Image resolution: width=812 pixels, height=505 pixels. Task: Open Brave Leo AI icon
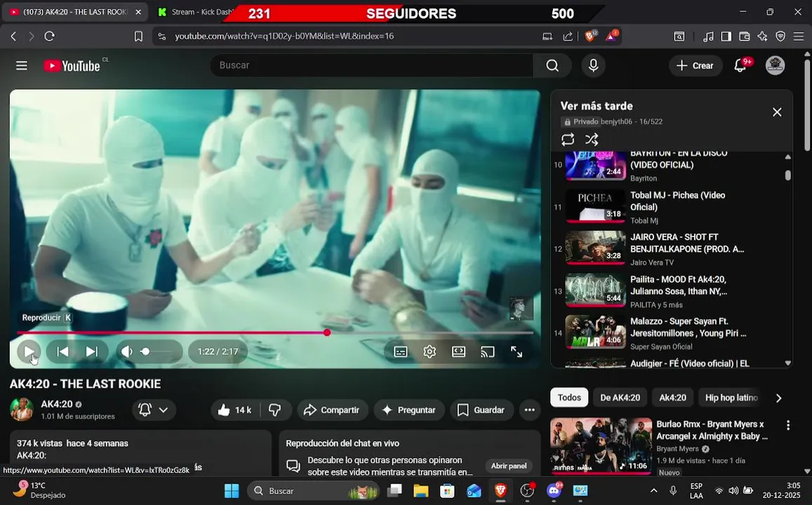tap(762, 36)
